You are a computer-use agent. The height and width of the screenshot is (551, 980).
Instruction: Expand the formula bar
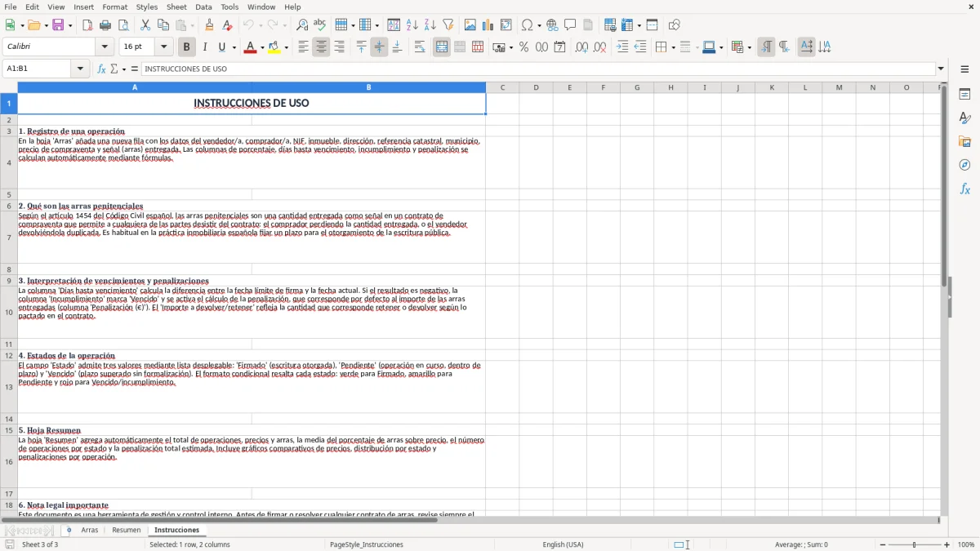pos(941,69)
